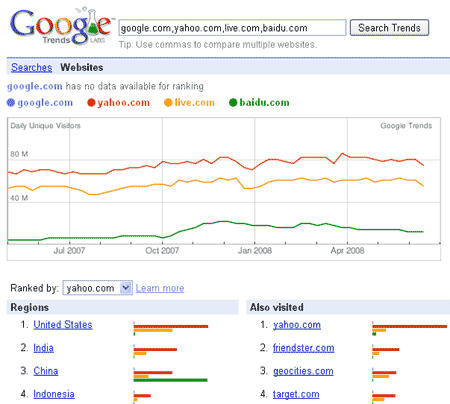Open the Ranked by dropdown arrow
The width and height of the screenshot is (450, 404).
point(126,288)
